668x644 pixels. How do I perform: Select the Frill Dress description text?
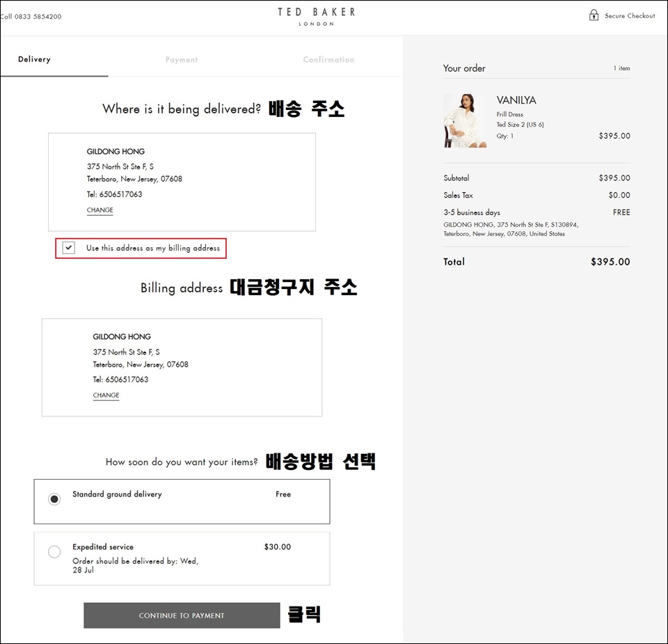509,114
